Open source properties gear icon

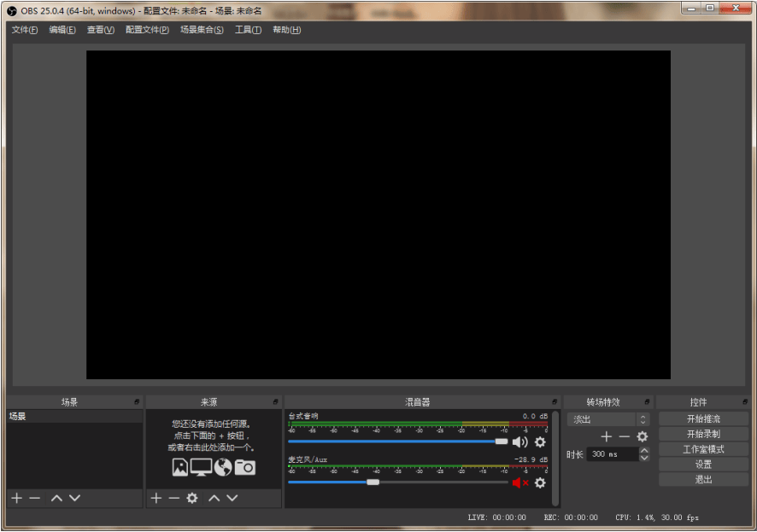point(192,498)
